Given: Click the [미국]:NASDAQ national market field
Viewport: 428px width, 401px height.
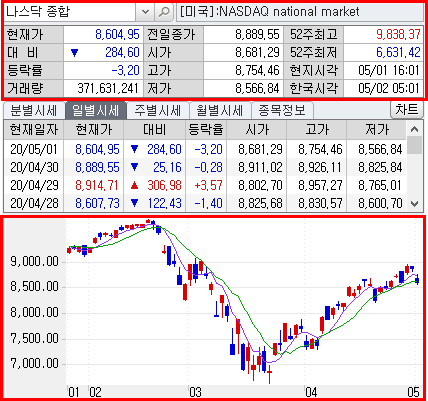Looking at the screenshot, I should click(x=300, y=12).
